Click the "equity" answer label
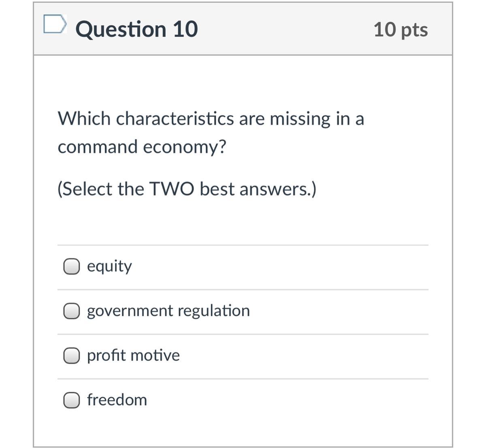 tap(109, 266)
